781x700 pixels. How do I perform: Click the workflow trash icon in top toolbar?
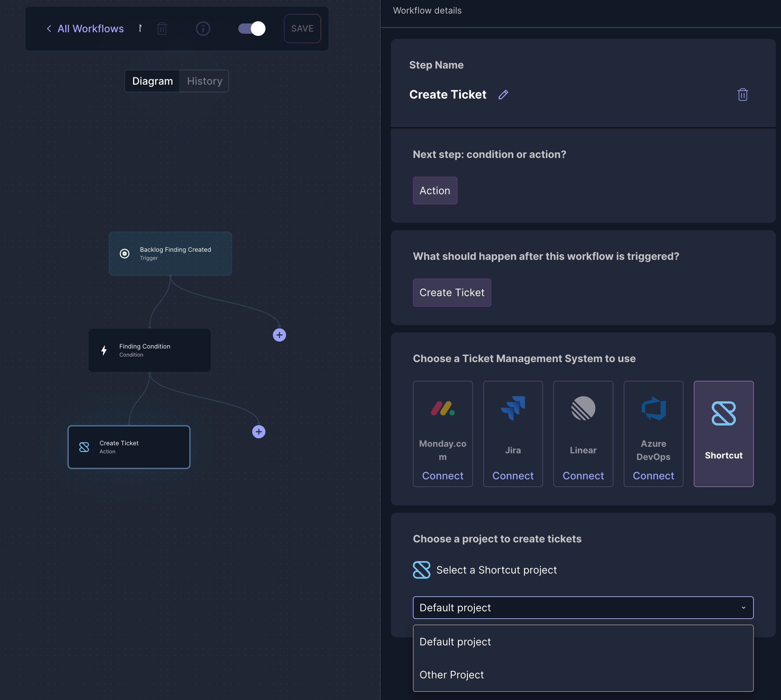(162, 29)
